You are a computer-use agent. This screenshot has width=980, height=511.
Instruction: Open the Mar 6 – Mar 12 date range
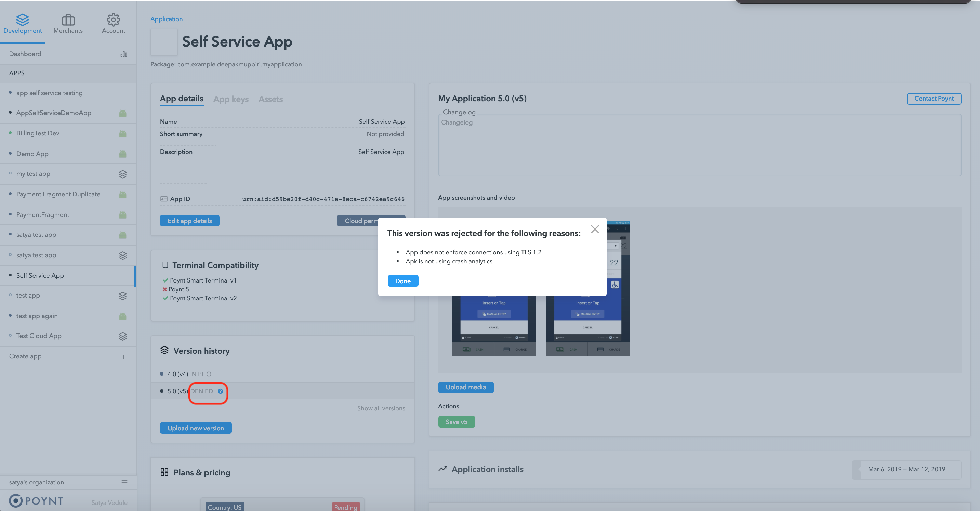coord(906,469)
